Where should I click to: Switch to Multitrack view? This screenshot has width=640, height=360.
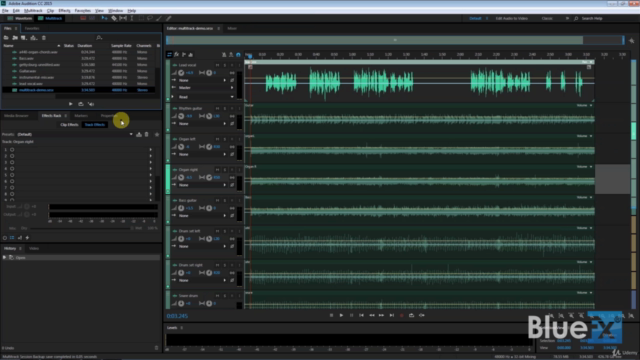point(50,18)
